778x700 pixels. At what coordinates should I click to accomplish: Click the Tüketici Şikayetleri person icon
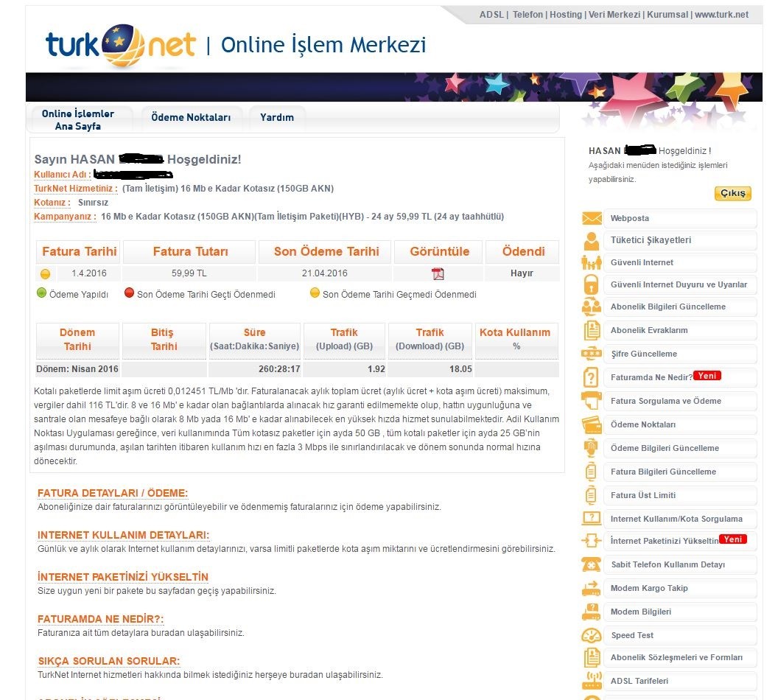click(x=592, y=240)
